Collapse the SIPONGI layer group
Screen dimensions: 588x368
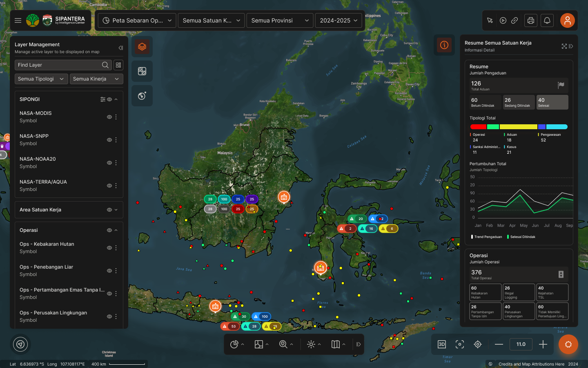tap(116, 99)
